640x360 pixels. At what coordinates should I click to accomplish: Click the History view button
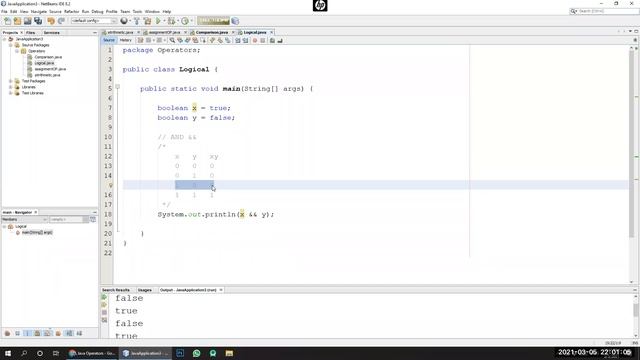[125, 40]
